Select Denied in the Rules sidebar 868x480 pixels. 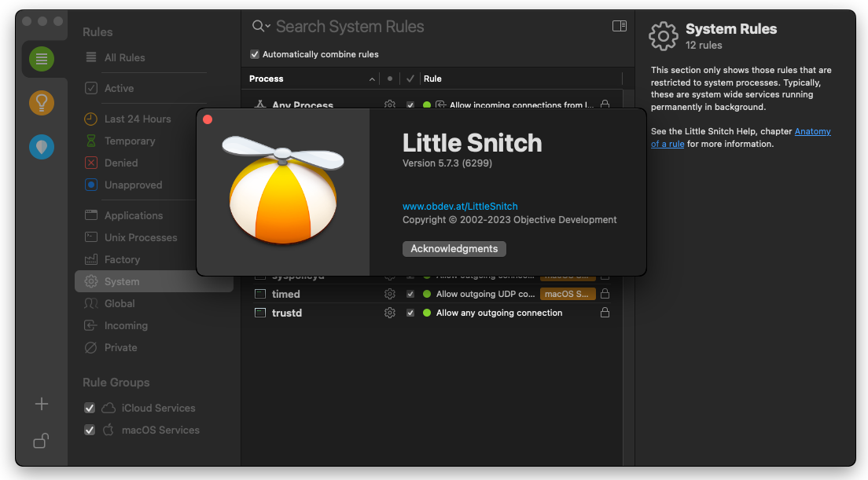tap(121, 163)
